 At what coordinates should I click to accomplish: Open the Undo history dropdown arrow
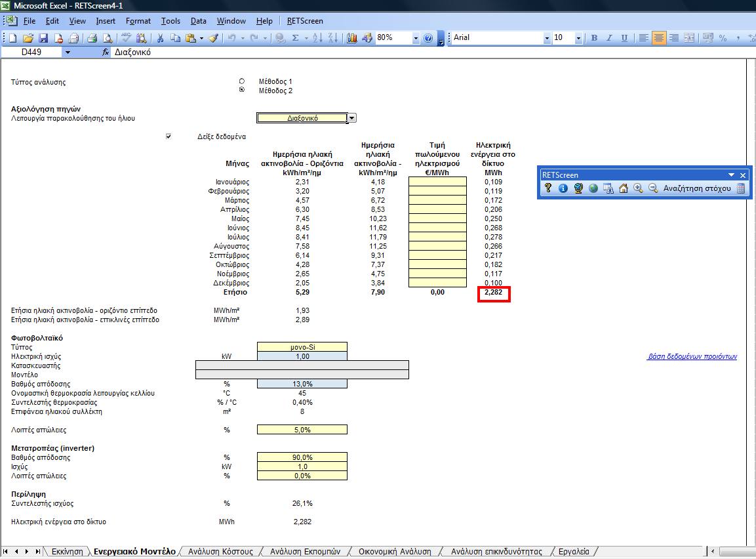point(243,38)
